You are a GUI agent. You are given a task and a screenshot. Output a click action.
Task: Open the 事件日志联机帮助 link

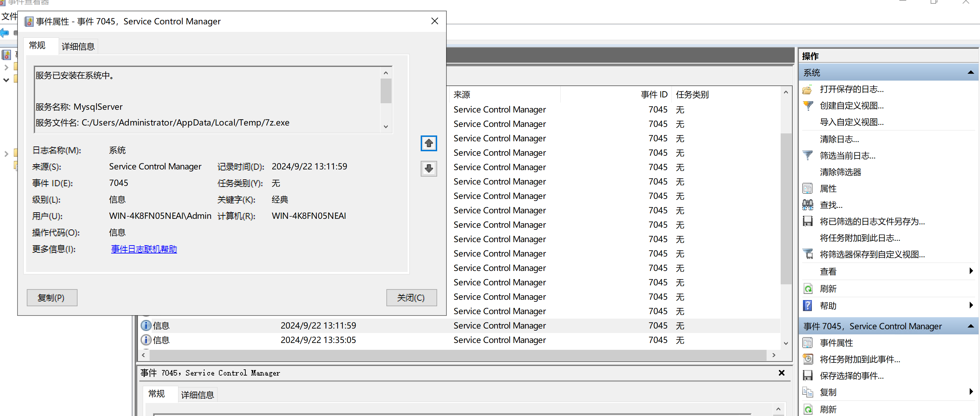point(144,249)
